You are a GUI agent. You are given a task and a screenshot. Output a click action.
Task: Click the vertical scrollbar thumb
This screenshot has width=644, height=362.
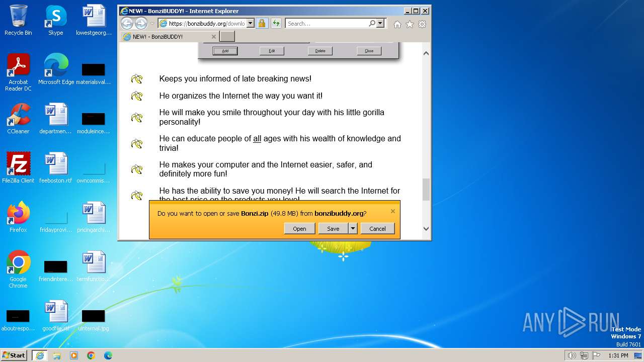pos(426,190)
